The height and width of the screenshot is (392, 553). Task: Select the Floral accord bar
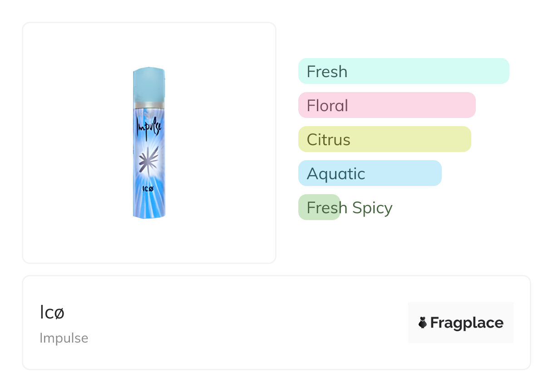coord(387,105)
